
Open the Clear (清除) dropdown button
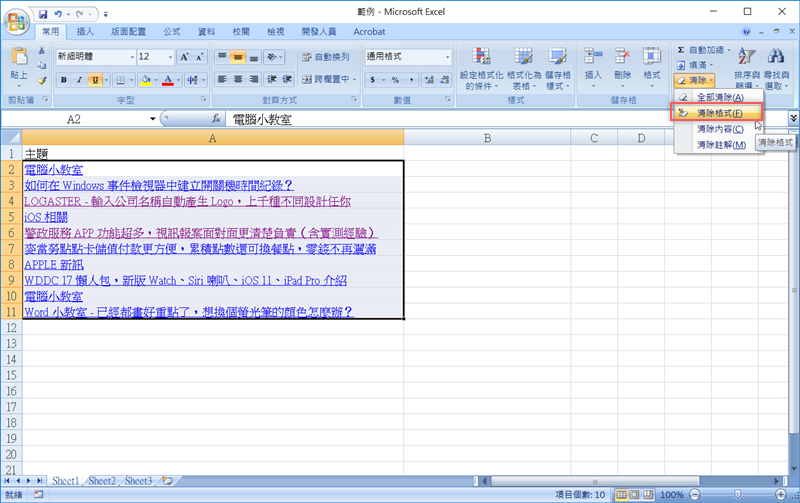695,80
